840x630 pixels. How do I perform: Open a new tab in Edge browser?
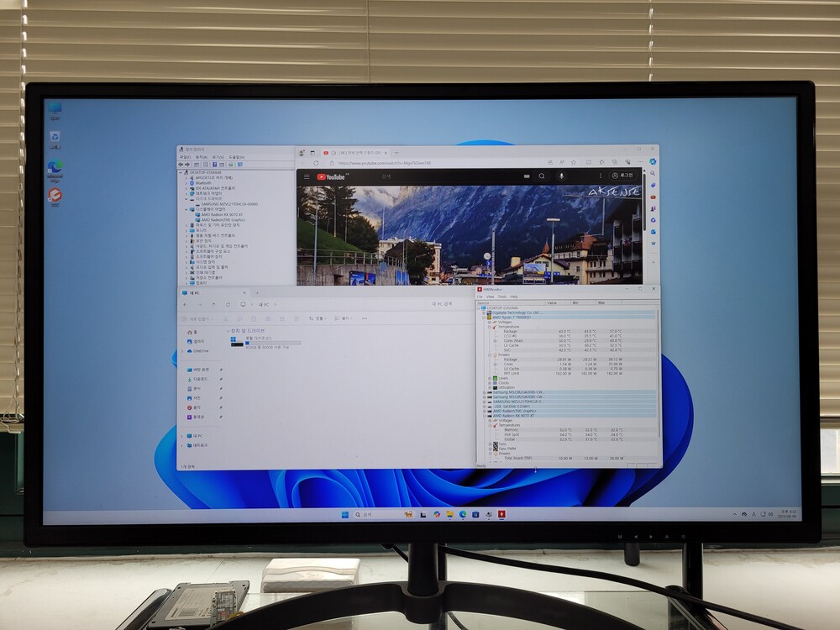click(396, 153)
